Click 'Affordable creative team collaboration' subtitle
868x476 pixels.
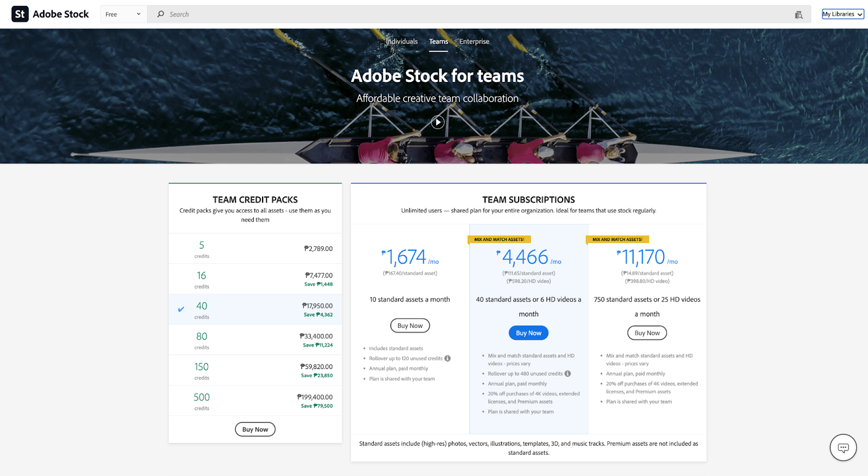pyautogui.click(x=437, y=98)
